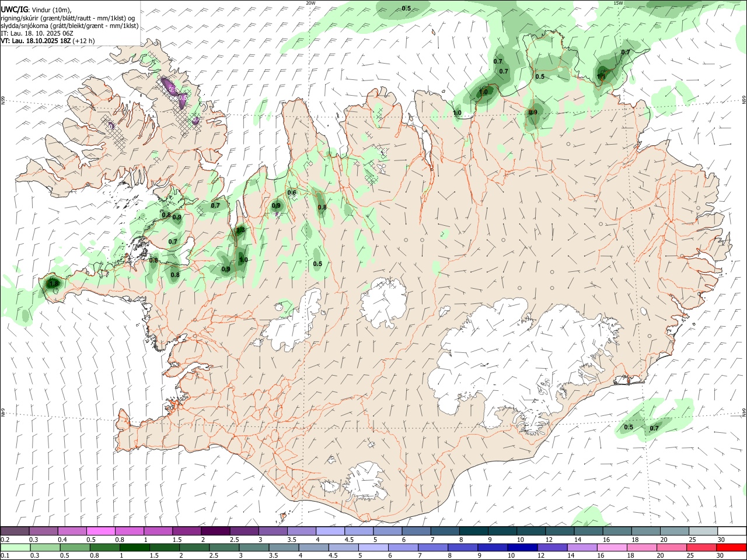Viewport: 747px width, 560px height.
Task: Pick upper scale swatch between 12 and 14
Action: pos(559,531)
